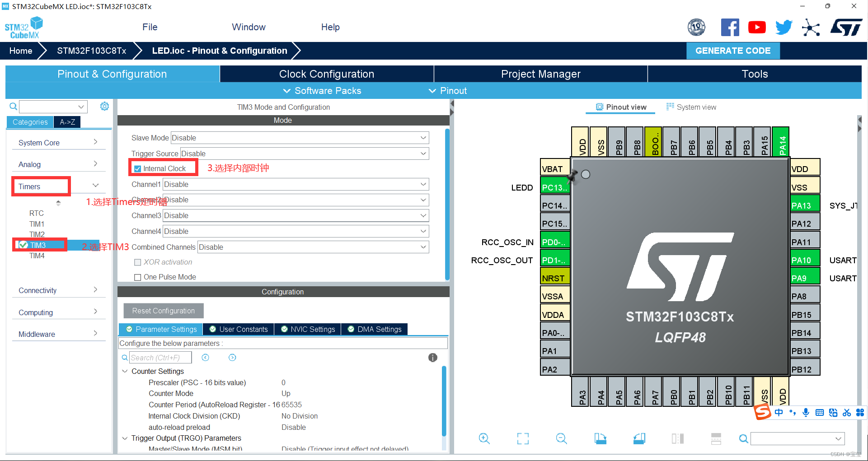868x461 pixels.
Task: Click STM32F103C8Tx breadcrumb
Action: click(x=92, y=51)
